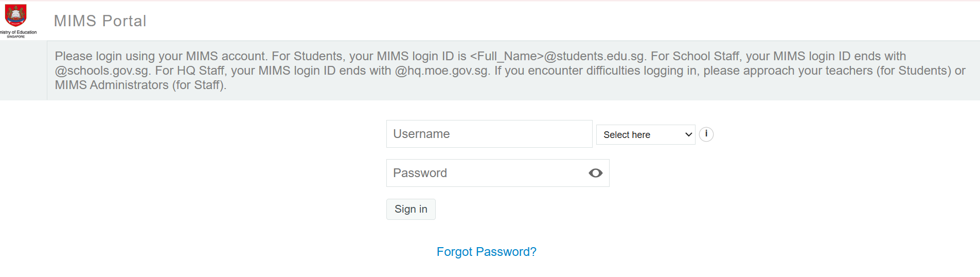This screenshot has height=277, width=980.
Task: Click the "SINGAPORE" text beneath the logo
Action: point(16,37)
